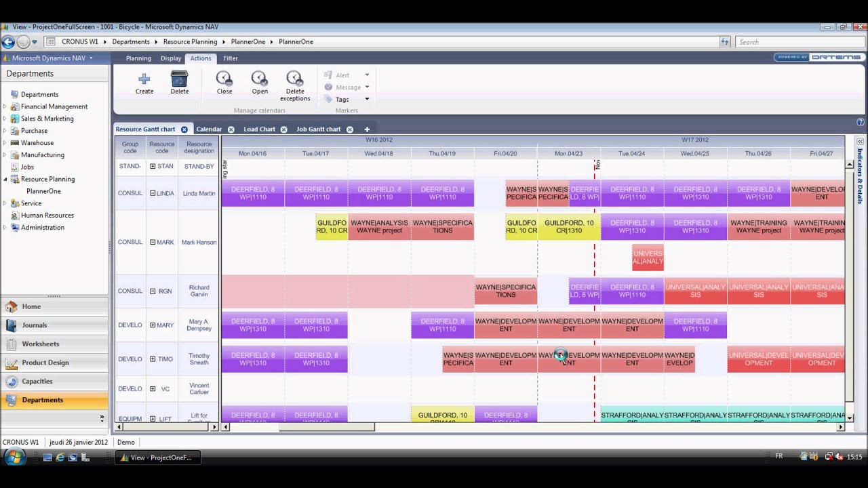Open Financial Management in navigation tree

[x=54, y=106]
